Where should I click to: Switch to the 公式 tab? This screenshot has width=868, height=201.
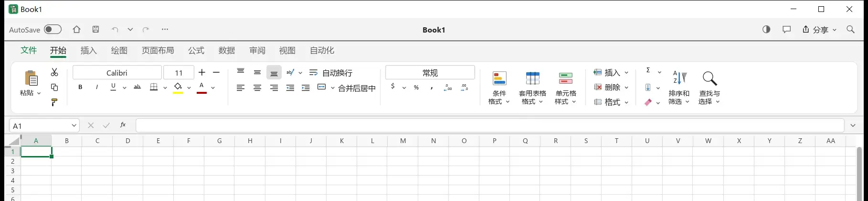[196, 50]
